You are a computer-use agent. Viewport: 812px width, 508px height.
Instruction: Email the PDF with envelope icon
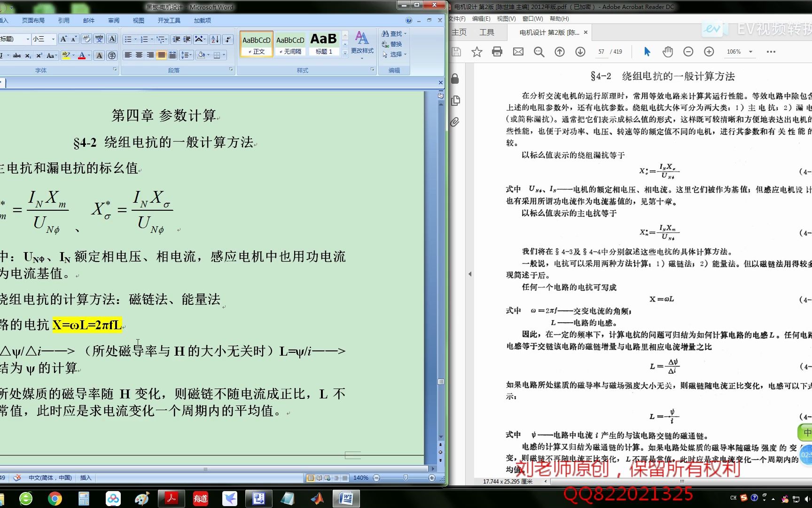coord(518,52)
